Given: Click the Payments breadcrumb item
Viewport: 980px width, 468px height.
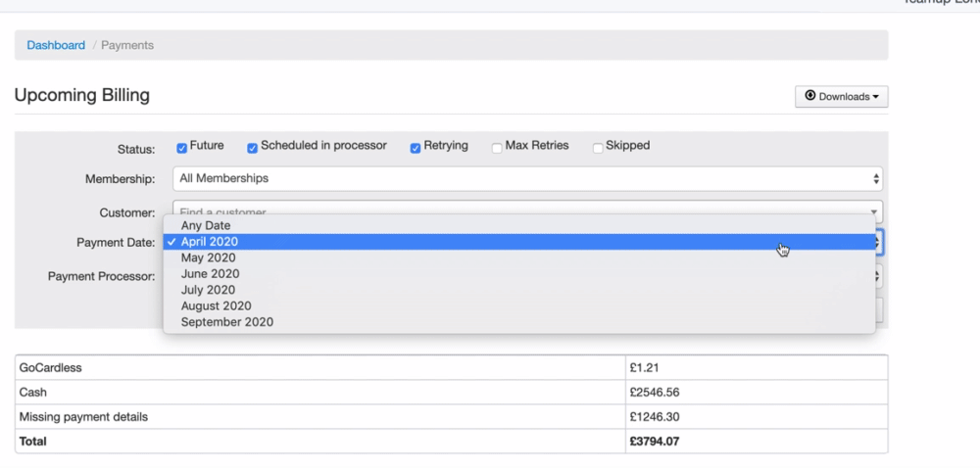Looking at the screenshot, I should coord(127,45).
